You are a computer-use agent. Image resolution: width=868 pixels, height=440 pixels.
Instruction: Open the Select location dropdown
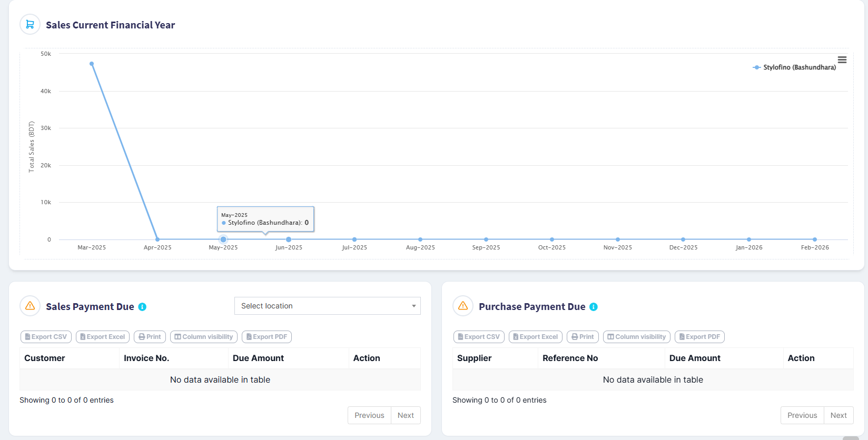pos(327,306)
